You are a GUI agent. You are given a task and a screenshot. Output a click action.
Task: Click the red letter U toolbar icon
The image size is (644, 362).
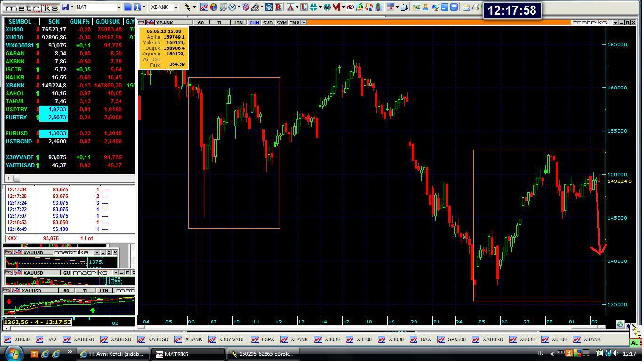(304, 7)
